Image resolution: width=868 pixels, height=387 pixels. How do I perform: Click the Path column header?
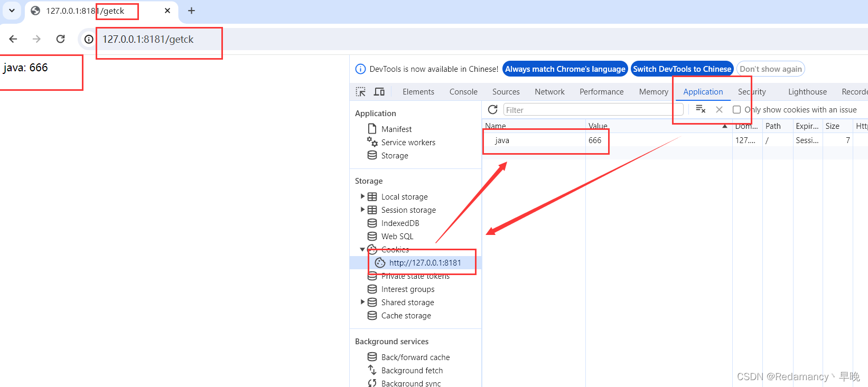coord(778,126)
